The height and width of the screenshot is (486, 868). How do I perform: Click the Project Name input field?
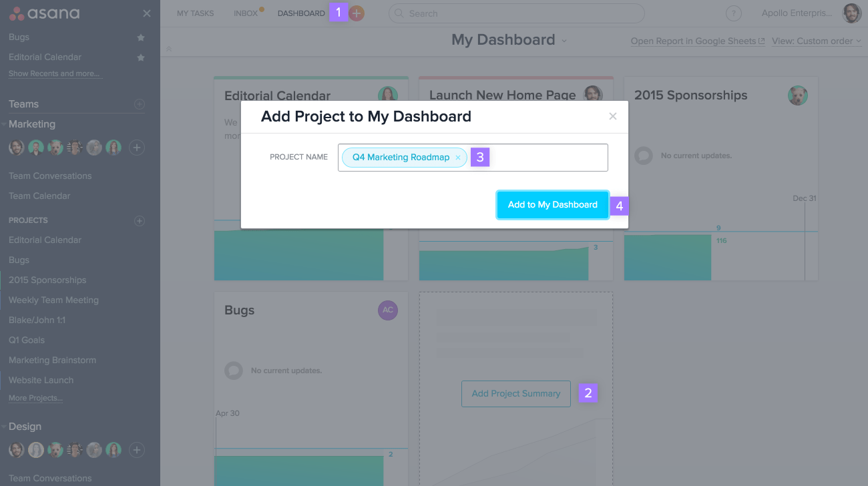pos(534,157)
